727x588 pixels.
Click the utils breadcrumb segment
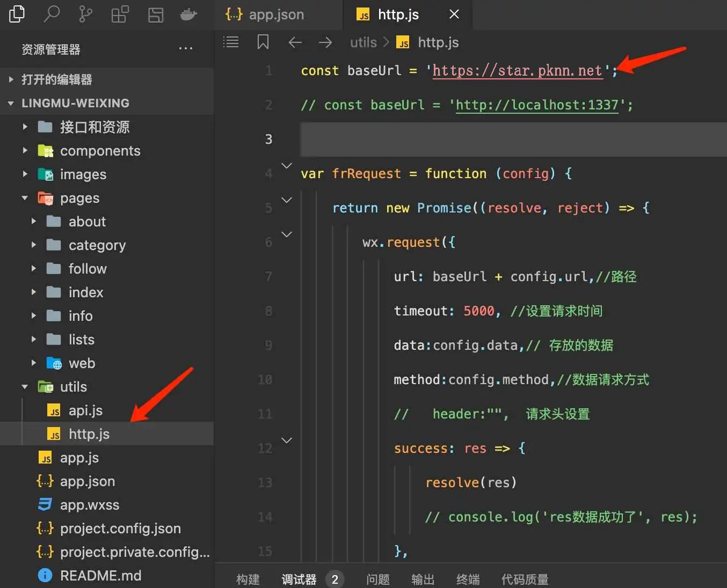pos(363,42)
